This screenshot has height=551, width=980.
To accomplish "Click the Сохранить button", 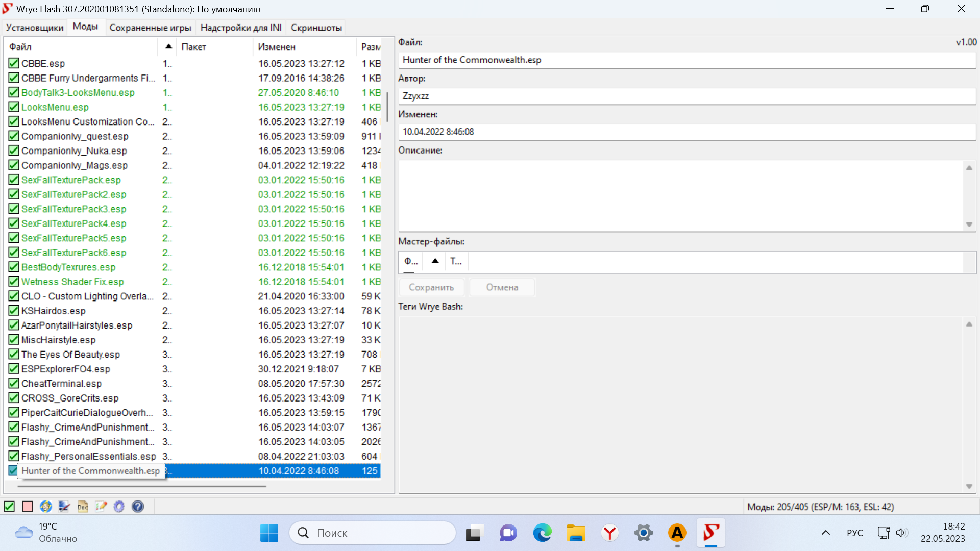I will tap(431, 287).
